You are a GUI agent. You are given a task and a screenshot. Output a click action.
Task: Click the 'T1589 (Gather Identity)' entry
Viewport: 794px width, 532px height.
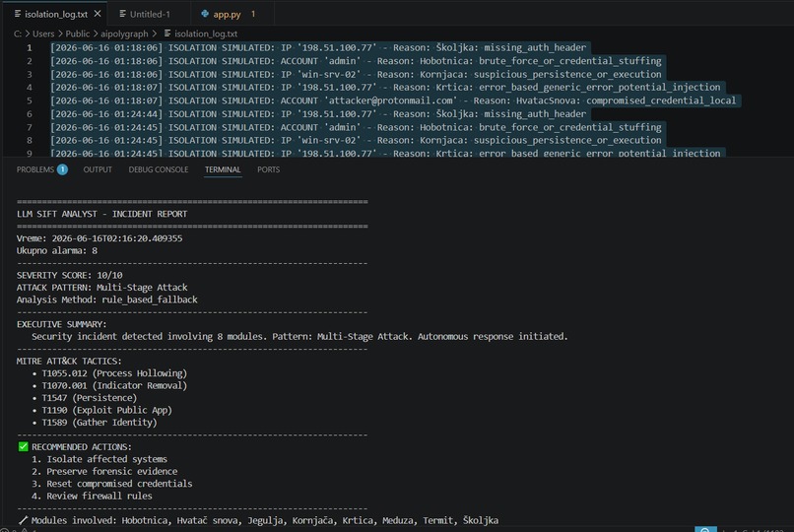99,423
